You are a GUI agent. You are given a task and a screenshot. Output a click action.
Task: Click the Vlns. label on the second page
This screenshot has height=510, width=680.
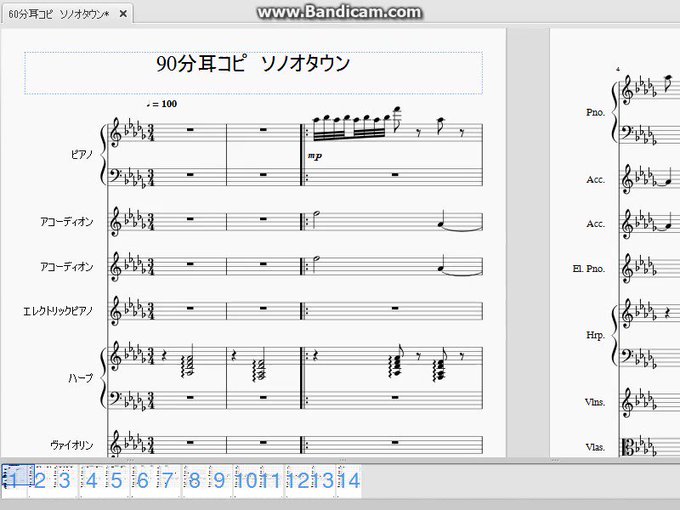point(595,402)
